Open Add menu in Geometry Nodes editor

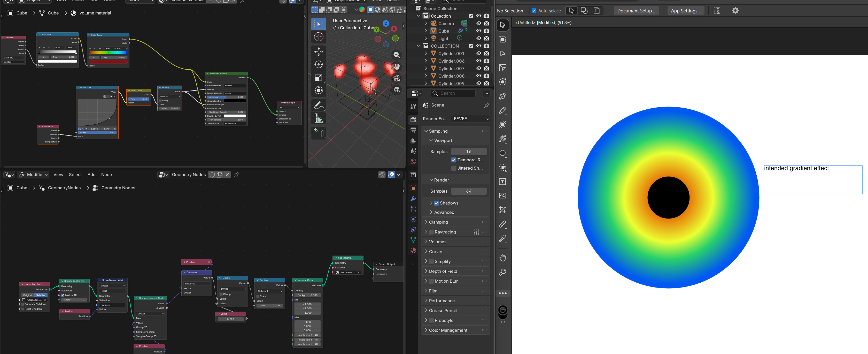pos(91,175)
